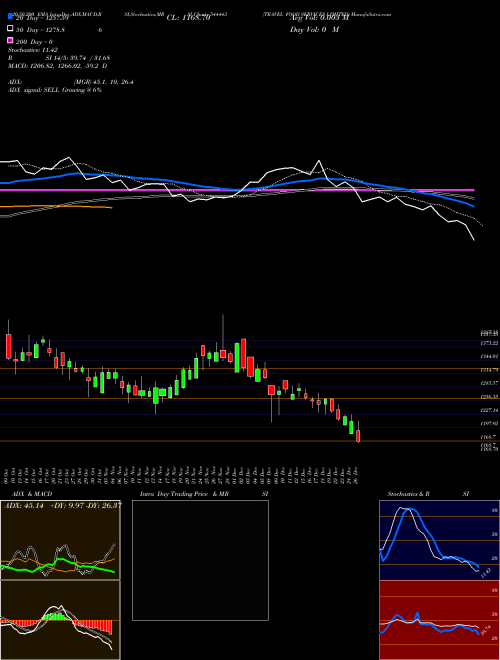Click the '11.42' value on the Stochastics chart
Image resolution: width=500 pixels, height=660 pixels.
(x=485, y=573)
